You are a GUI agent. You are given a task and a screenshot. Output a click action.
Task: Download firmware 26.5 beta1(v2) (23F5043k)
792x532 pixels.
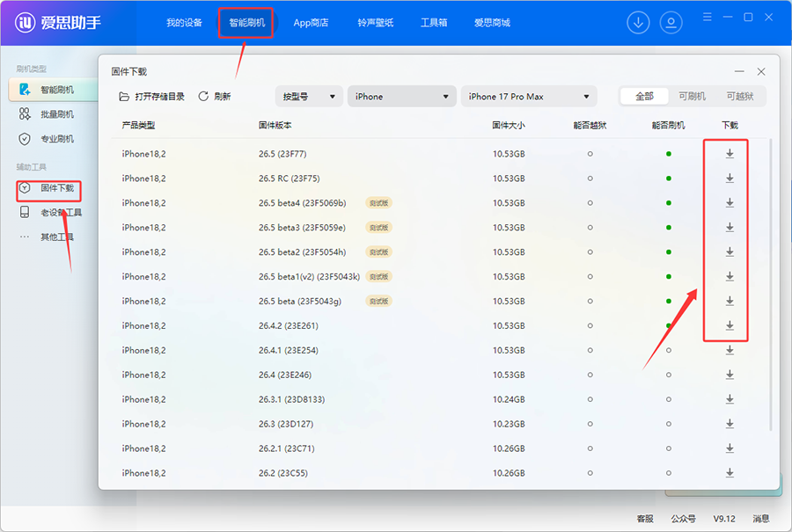pyautogui.click(x=730, y=276)
